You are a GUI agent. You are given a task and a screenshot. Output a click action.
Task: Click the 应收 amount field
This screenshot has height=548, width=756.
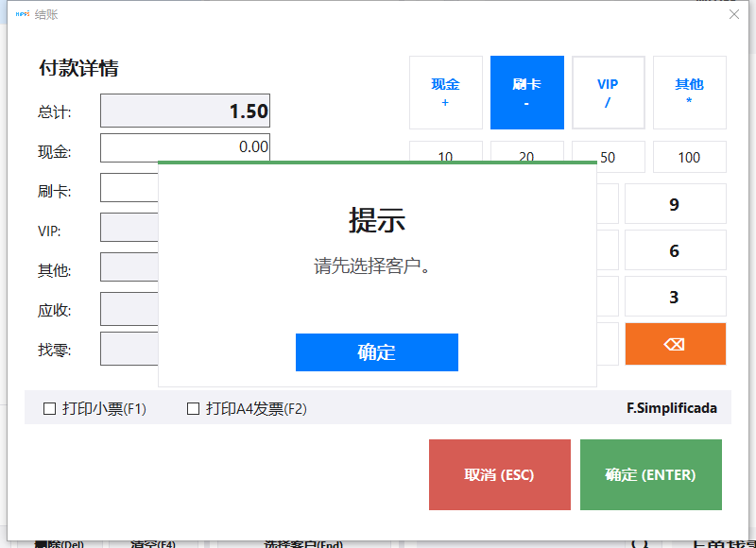pos(129,308)
